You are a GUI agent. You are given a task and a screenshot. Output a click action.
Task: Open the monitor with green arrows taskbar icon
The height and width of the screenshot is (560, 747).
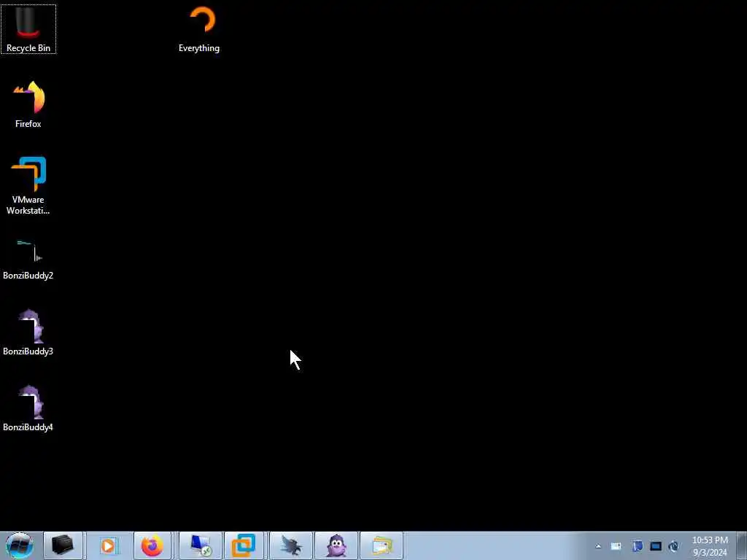pyautogui.click(x=201, y=545)
